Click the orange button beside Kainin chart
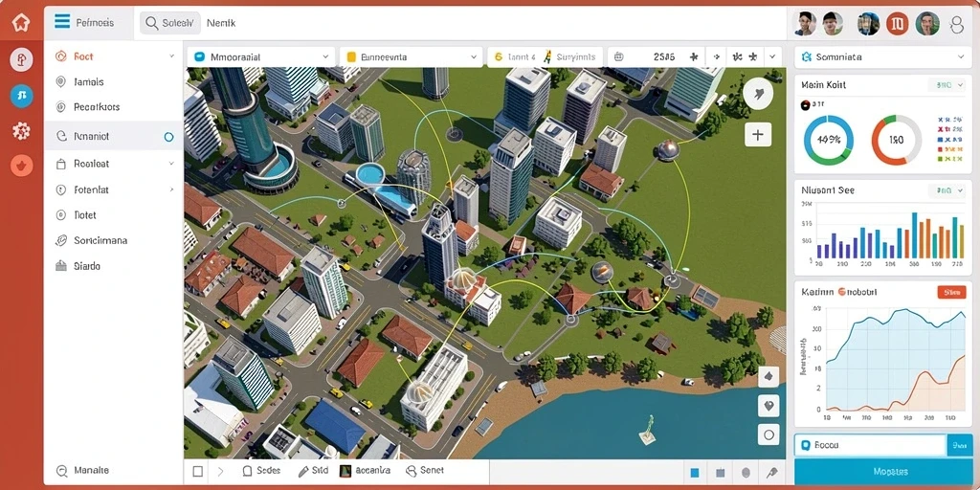Image resolution: width=980 pixels, height=490 pixels. coord(952,291)
